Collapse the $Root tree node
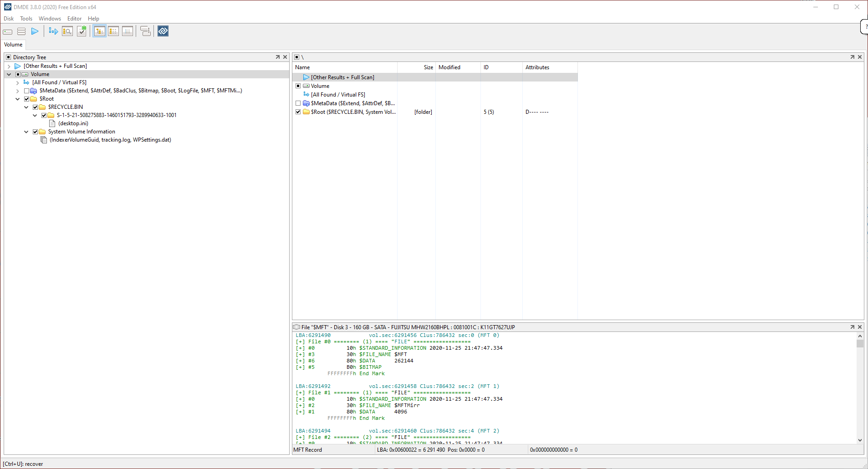The height and width of the screenshot is (469, 868). [x=18, y=99]
